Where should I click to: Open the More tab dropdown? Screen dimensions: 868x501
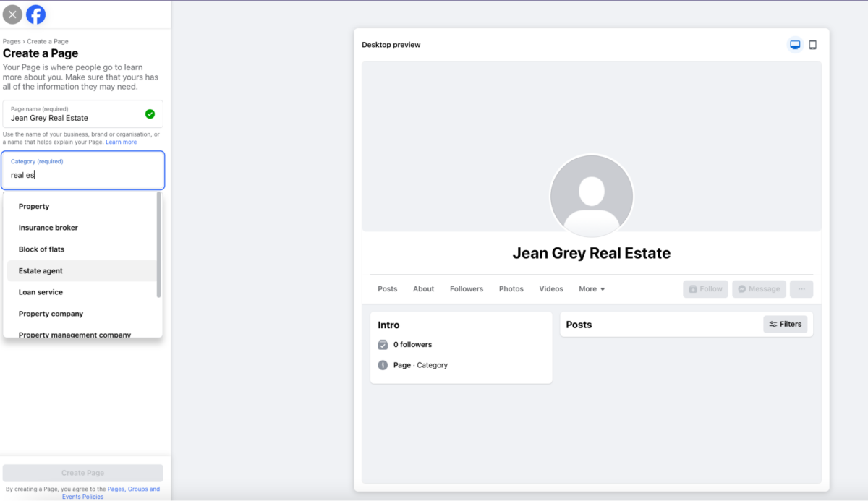point(591,288)
